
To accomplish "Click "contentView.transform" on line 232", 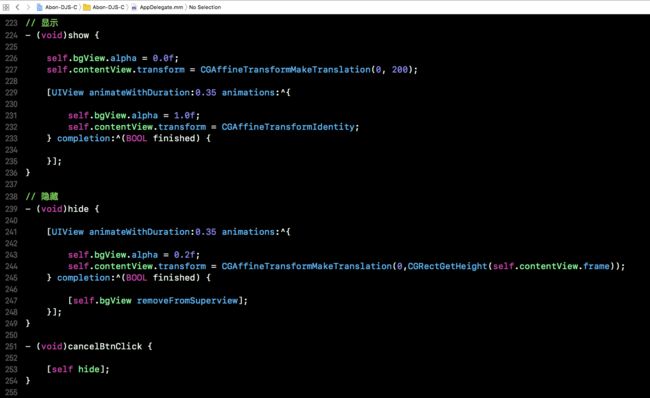I will pos(150,127).
